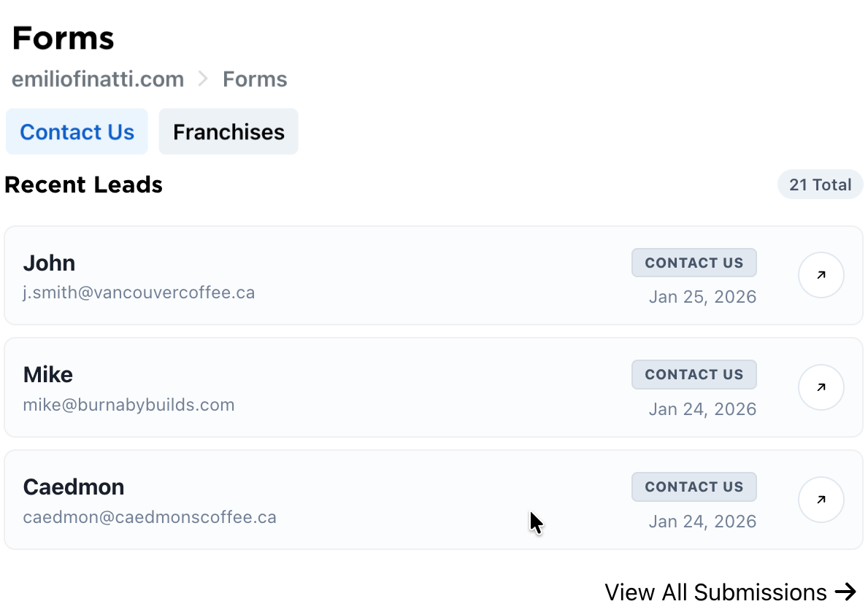The height and width of the screenshot is (612, 868).
Task: Click Mike's Contact Us tag
Action: click(x=694, y=375)
